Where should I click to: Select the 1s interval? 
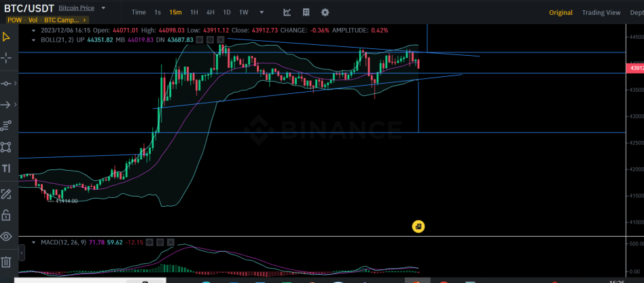tap(158, 12)
